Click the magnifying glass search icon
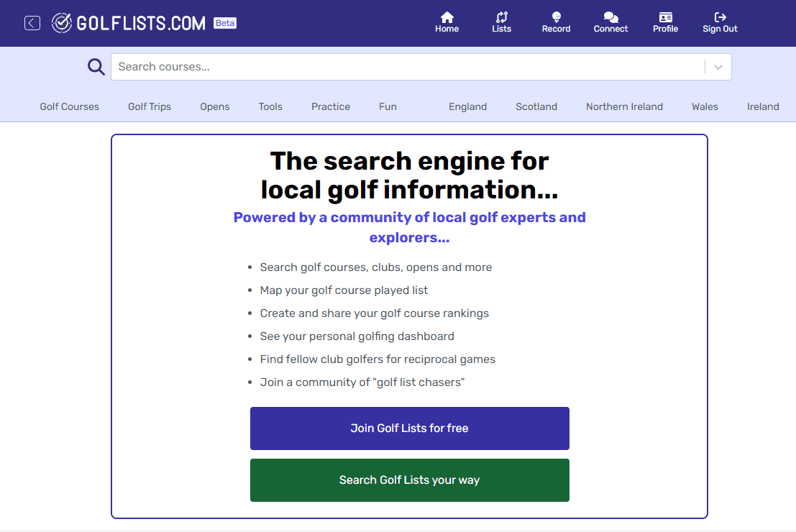Screen dimensions: 796x532 tap(96, 66)
